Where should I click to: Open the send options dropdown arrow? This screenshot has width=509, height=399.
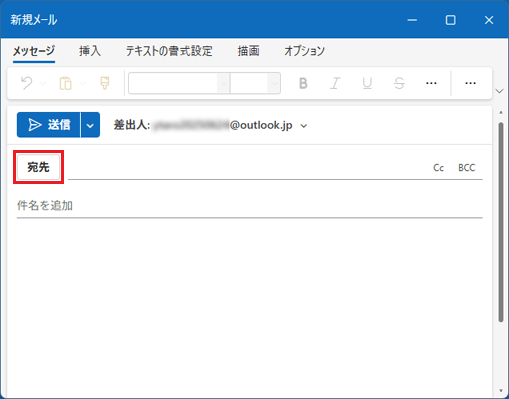(x=90, y=125)
